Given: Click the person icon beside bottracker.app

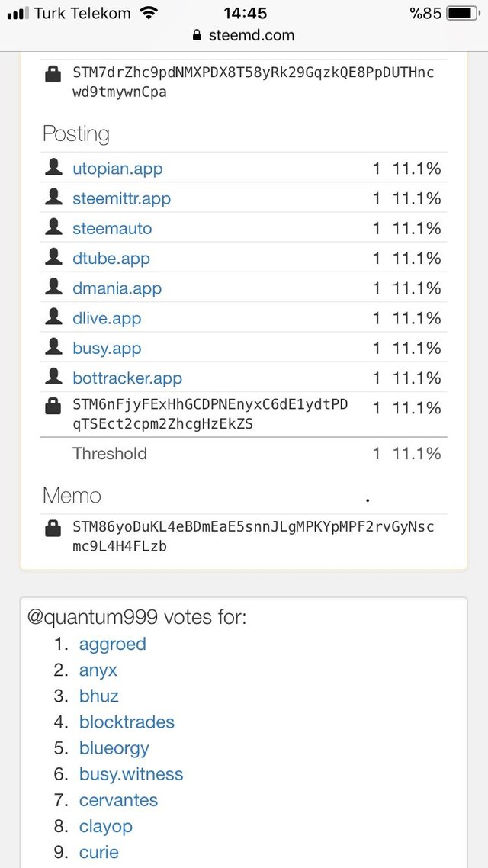Looking at the screenshot, I should tap(53, 377).
